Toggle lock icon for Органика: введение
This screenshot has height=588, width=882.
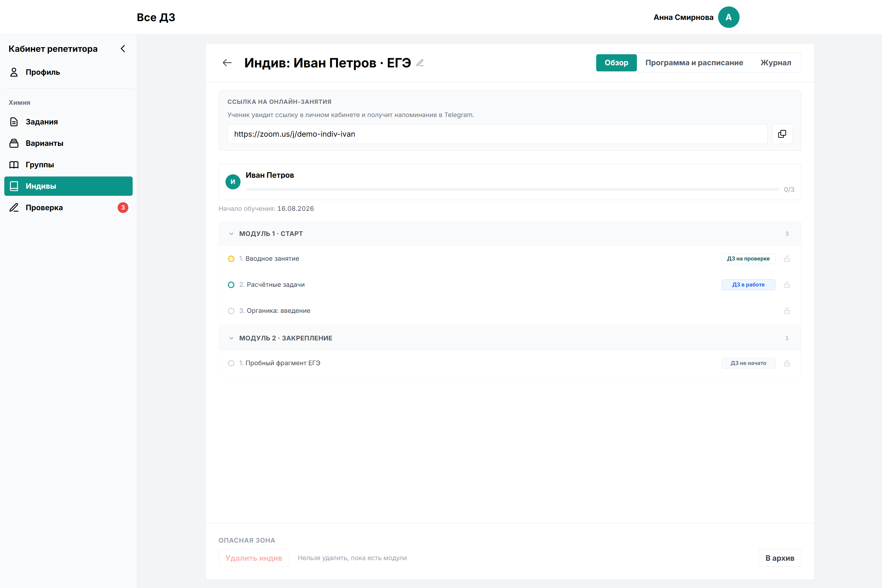pos(787,311)
